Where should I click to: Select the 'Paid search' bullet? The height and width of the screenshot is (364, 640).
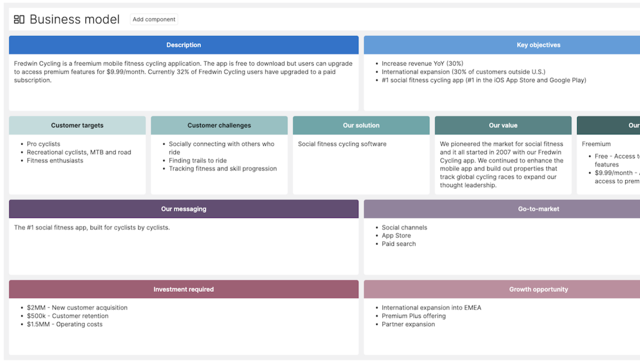click(399, 244)
